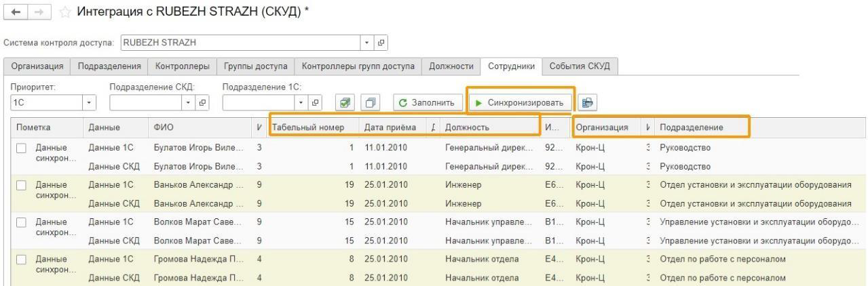Tick the checkbox for Громова Надежда row
Image resolution: width=868 pixels, height=286 pixels.
(x=22, y=259)
